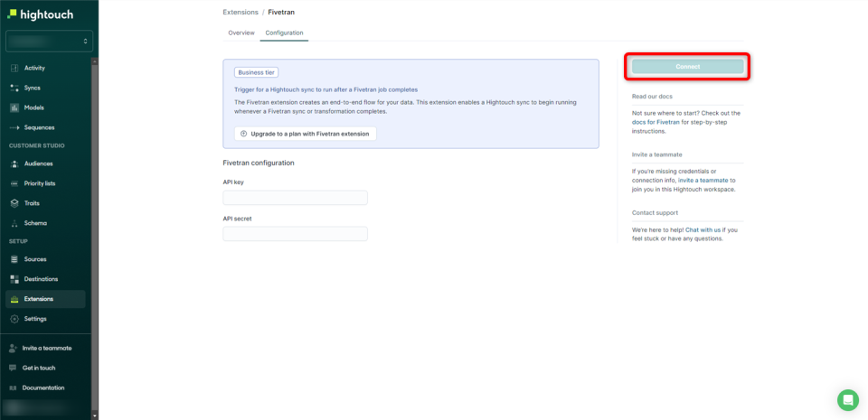Open Sequences using its arrow icon
This screenshot has width=868, height=420.
coord(14,127)
